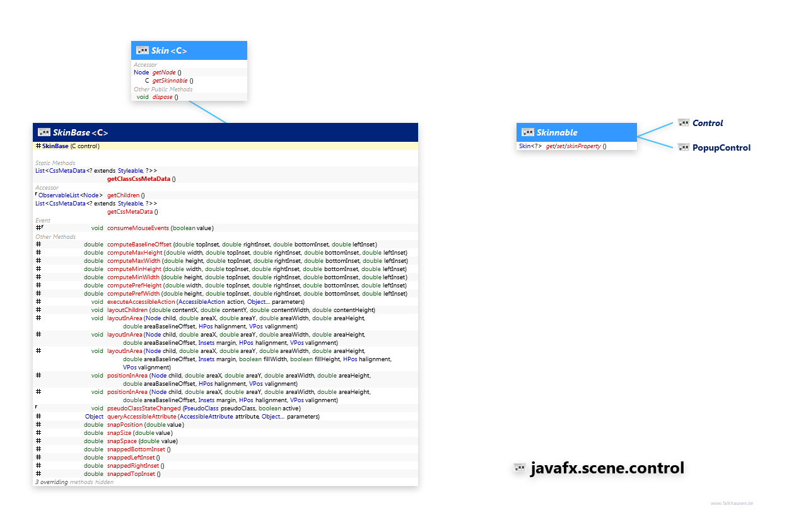Click the icon beside Control
This screenshot has height=532, width=789.
(x=684, y=123)
